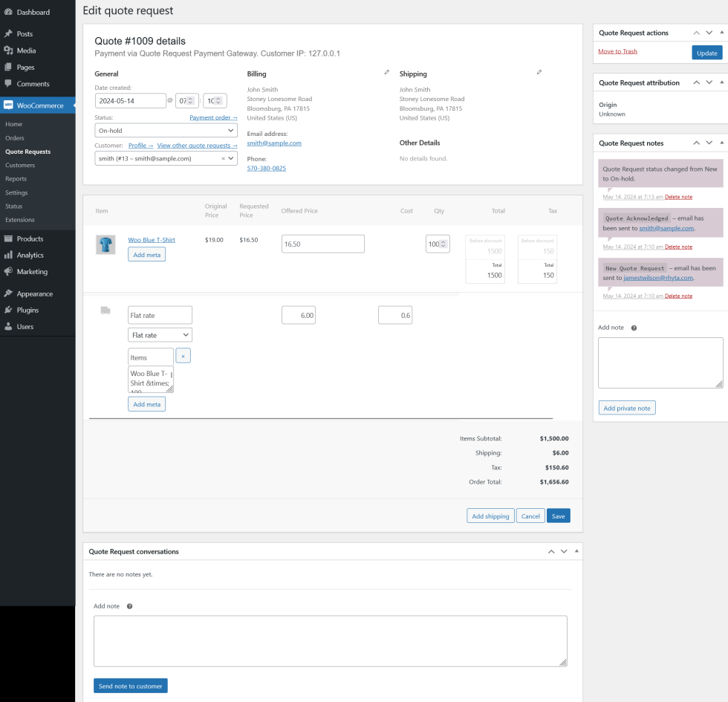Open Quote Requests in WooCommerce submenu
The width and height of the screenshot is (728, 702).
pyautogui.click(x=27, y=152)
